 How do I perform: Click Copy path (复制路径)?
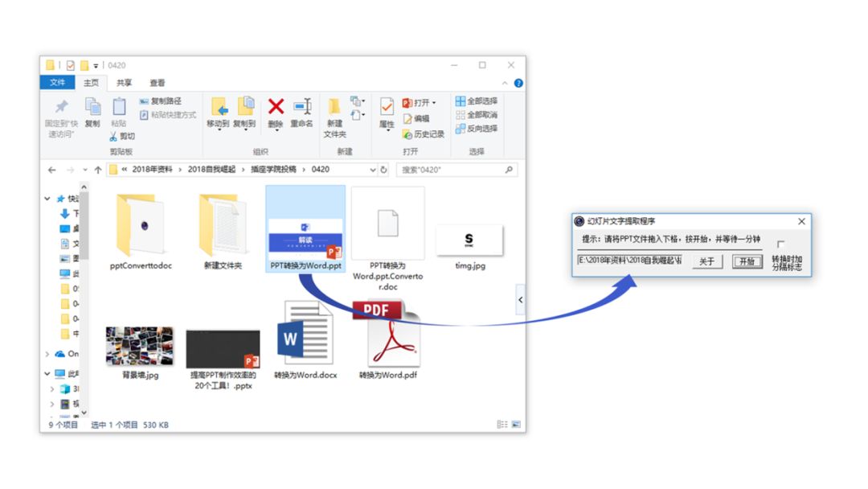coord(161,101)
